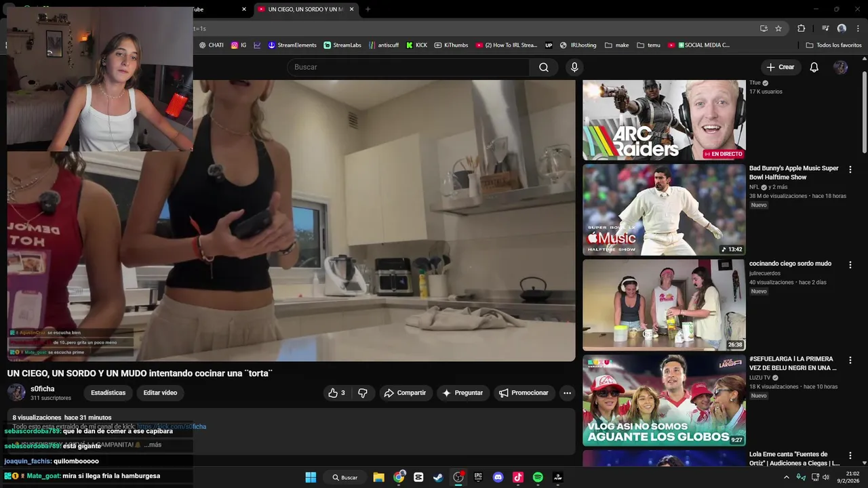The width and height of the screenshot is (868, 488).
Task: Open options for Lola Eme video
Action: coord(850,455)
